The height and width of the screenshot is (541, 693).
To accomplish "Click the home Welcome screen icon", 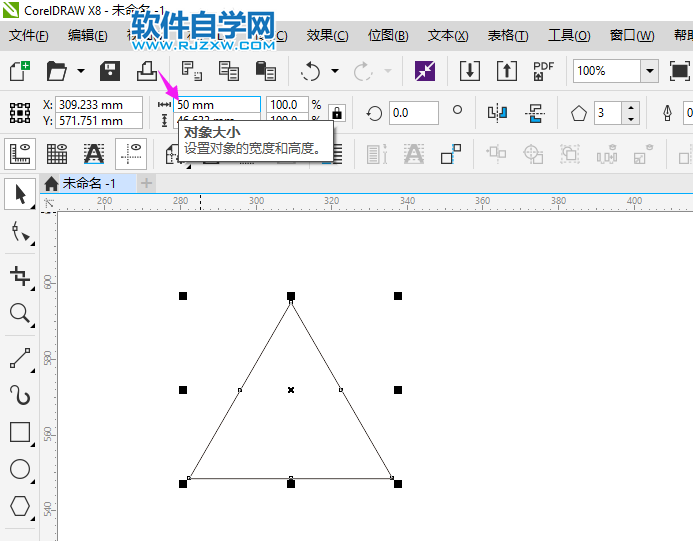I will coord(51,183).
